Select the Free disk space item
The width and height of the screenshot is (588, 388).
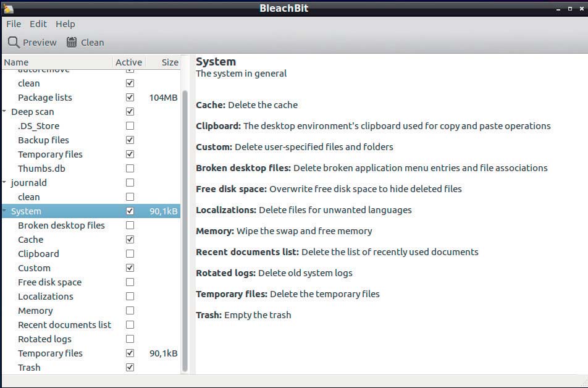click(x=50, y=282)
